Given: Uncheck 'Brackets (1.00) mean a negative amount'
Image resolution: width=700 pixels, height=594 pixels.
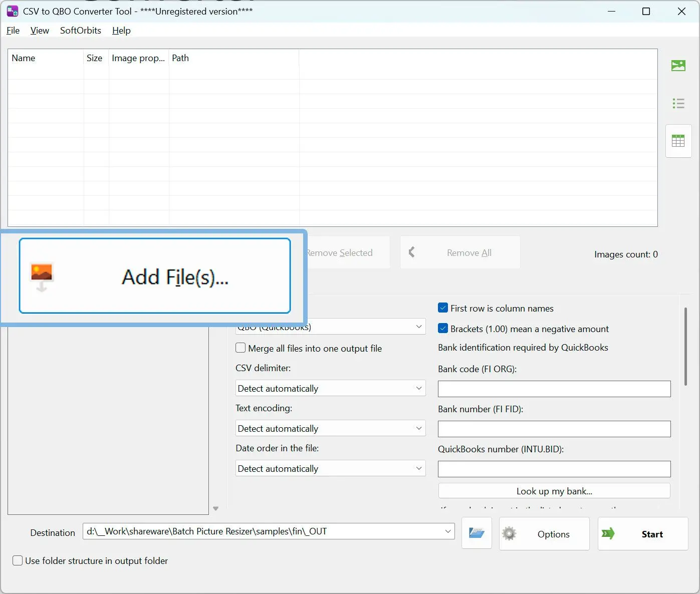Looking at the screenshot, I should point(443,329).
